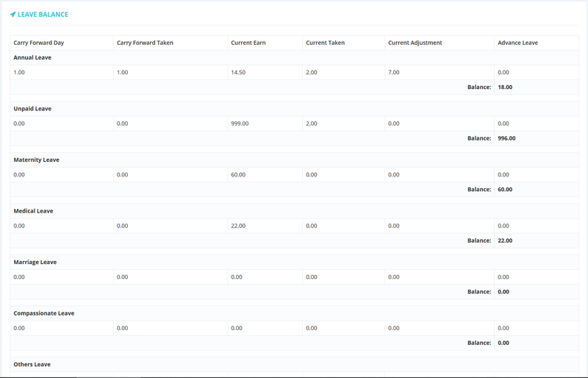This screenshot has height=378, width=588.
Task: Select the Others Leave row label
Action: [32, 364]
